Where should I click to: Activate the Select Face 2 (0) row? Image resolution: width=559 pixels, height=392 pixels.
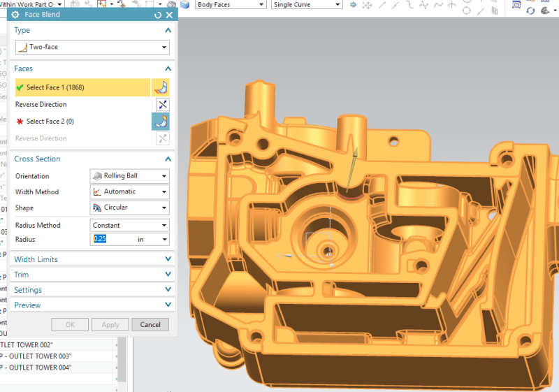[82, 122]
